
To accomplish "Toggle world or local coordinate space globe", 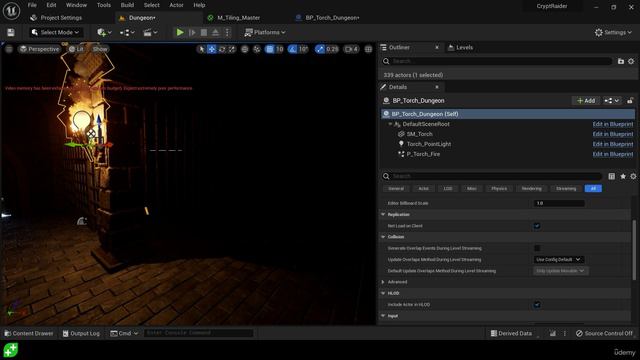I will (244, 49).
